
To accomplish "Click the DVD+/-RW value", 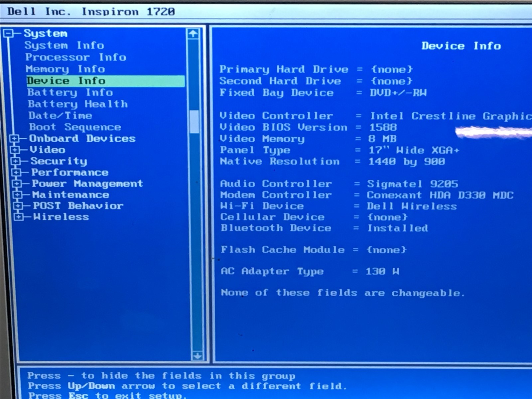I will tap(398, 93).
